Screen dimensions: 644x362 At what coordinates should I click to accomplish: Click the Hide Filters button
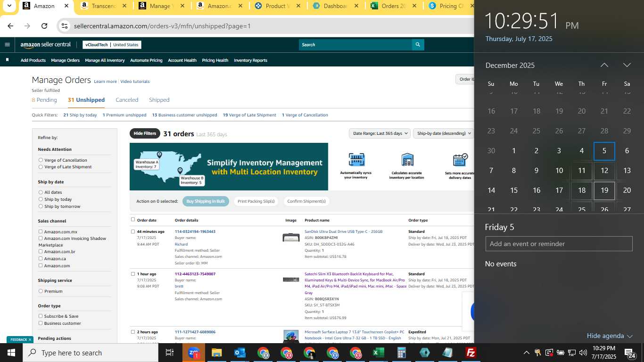click(145, 133)
